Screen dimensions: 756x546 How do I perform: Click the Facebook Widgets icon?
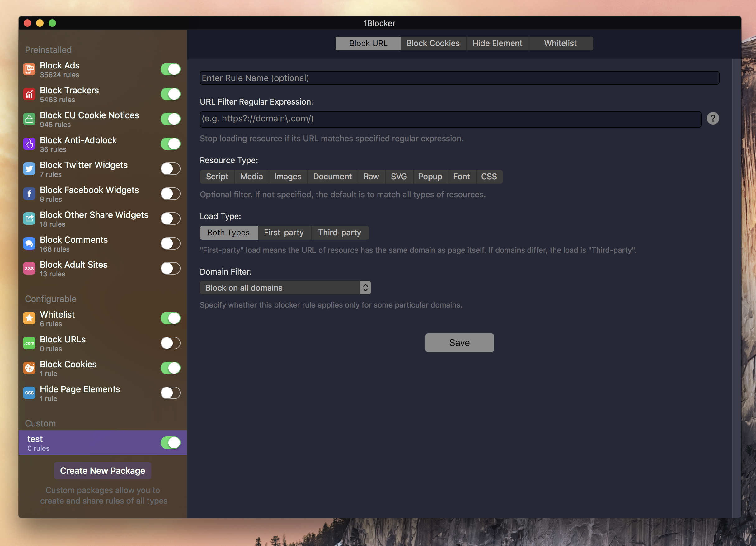tap(29, 194)
